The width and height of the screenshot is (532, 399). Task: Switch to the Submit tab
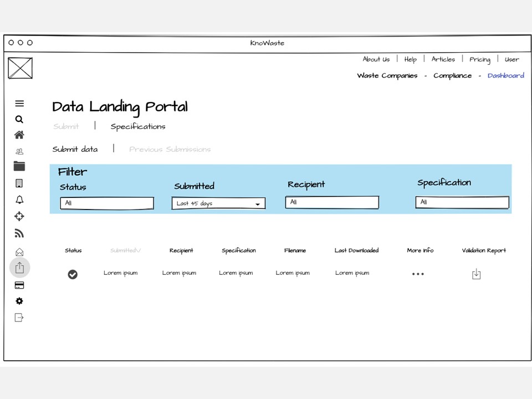pos(66,126)
